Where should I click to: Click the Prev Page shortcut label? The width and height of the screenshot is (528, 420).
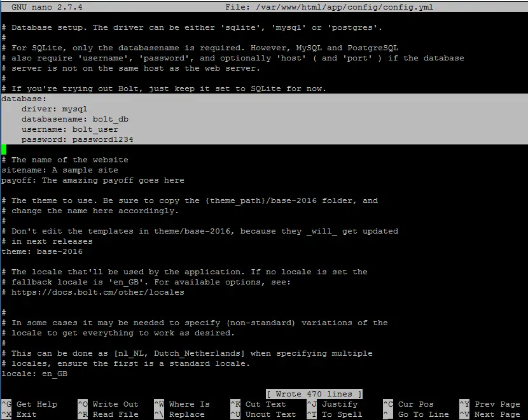coord(497,404)
